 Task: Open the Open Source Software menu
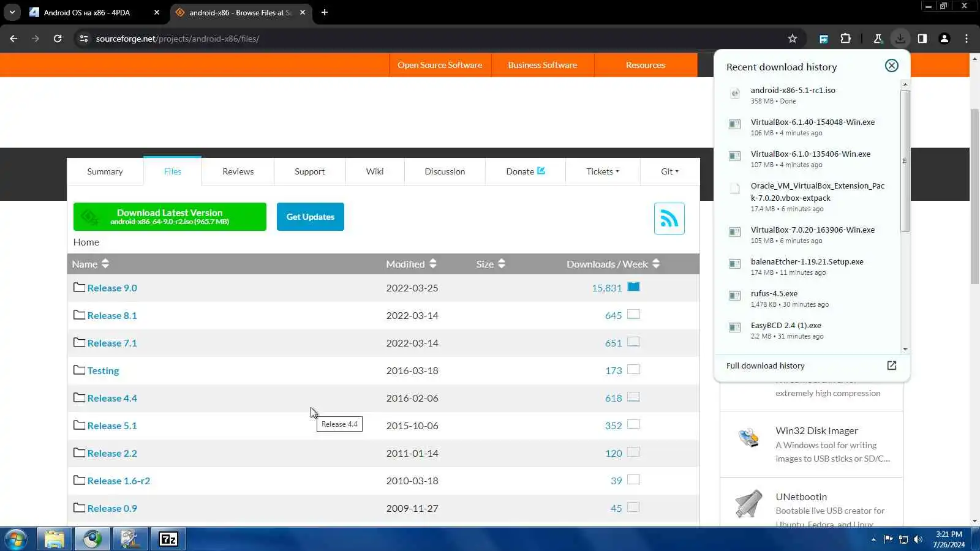click(x=440, y=65)
